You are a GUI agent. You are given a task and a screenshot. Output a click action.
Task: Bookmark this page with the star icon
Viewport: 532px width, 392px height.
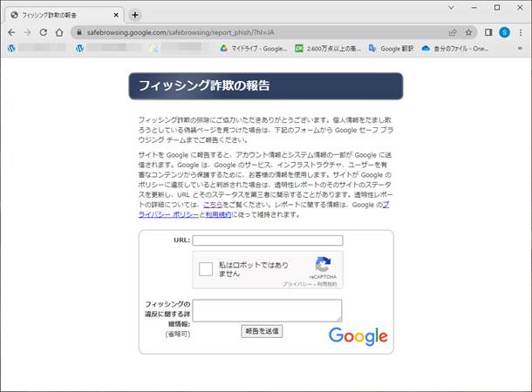(x=469, y=32)
